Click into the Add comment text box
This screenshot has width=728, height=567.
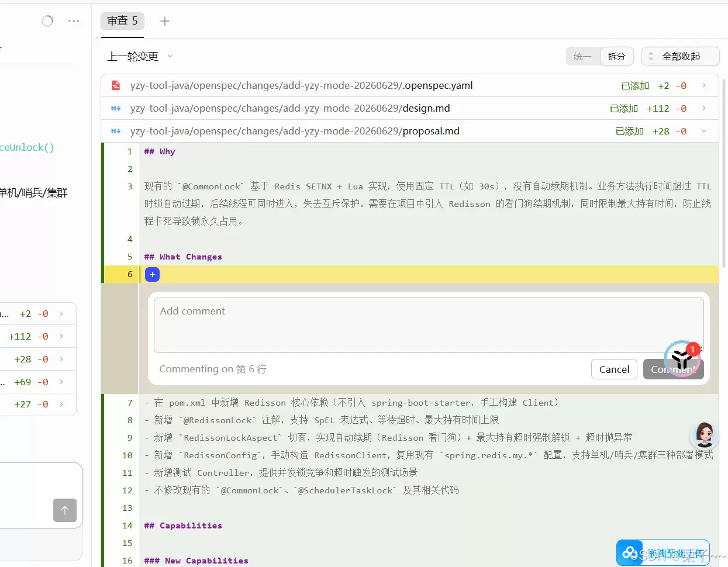(x=429, y=325)
